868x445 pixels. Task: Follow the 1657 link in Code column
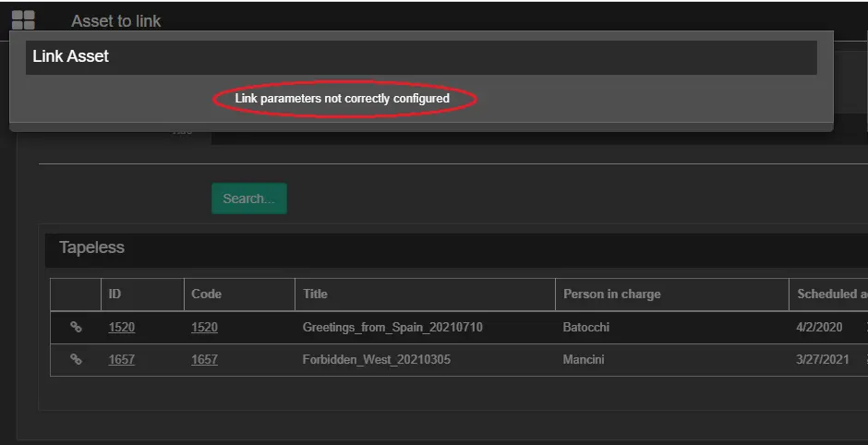coord(204,360)
